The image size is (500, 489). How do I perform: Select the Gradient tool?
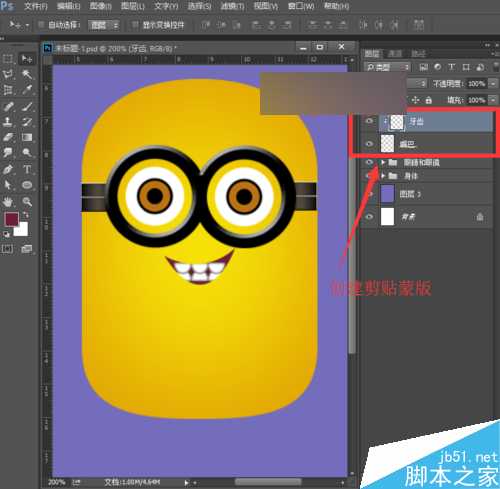[x=27, y=137]
